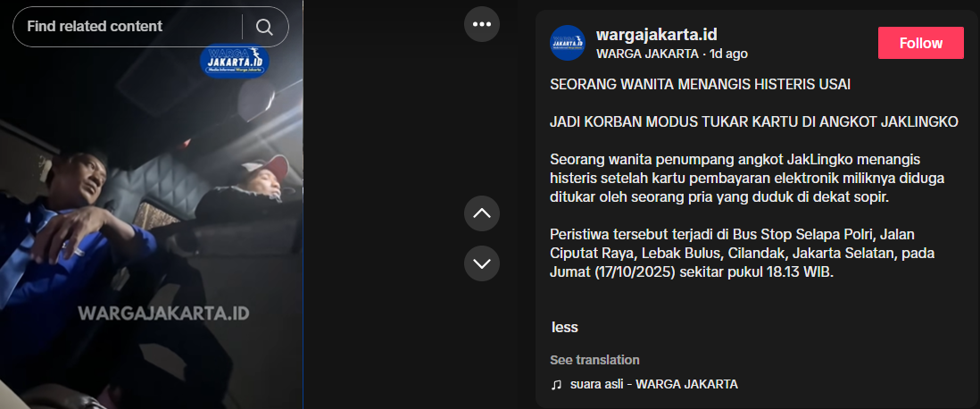Open the wargajakarta.id profile avatar
The image size is (980, 409).
coord(568,43)
